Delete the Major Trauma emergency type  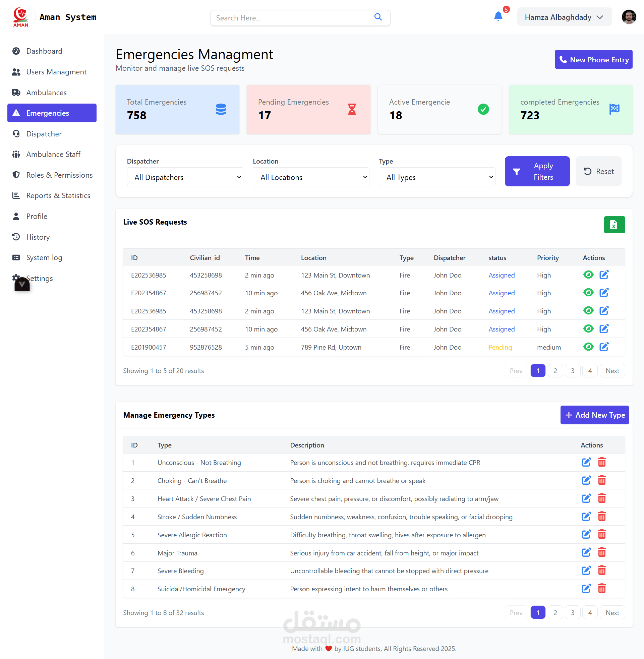[601, 552]
